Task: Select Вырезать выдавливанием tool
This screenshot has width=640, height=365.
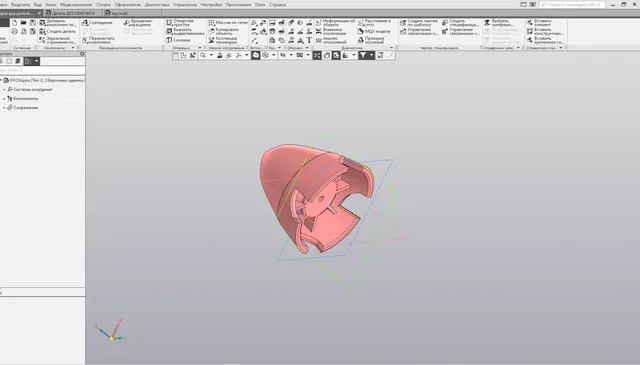Action: coord(185,31)
